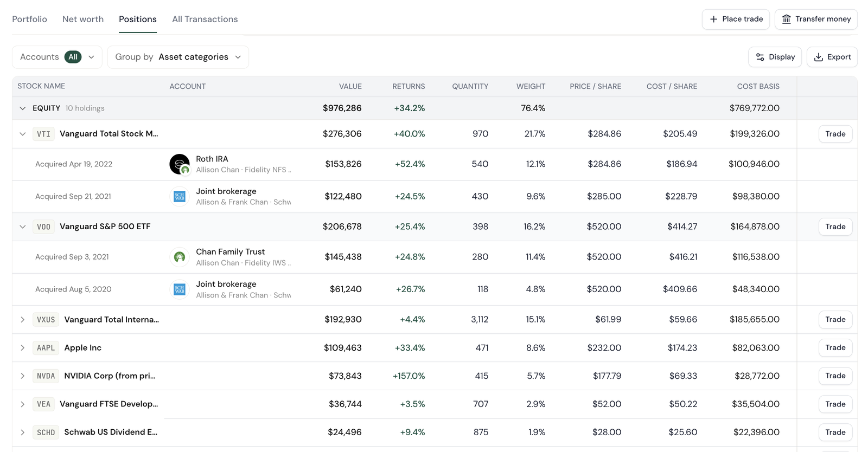Click the AAPL ticker badge
This screenshot has height=452, width=868.
[46, 348]
